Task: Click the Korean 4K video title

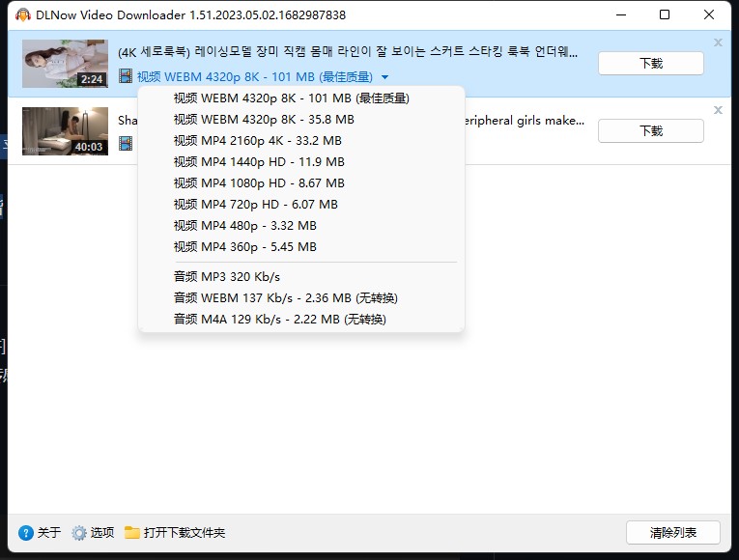Action: click(348, 51)
